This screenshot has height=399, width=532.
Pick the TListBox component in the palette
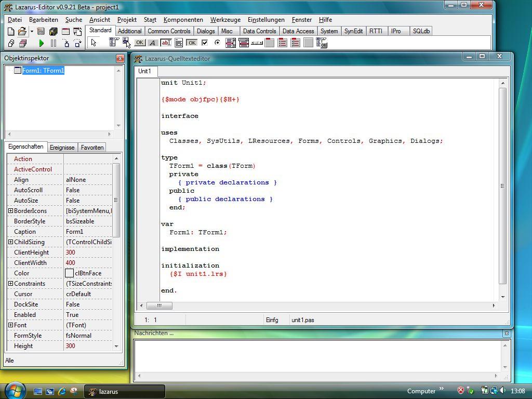click(x=230, y=43)
